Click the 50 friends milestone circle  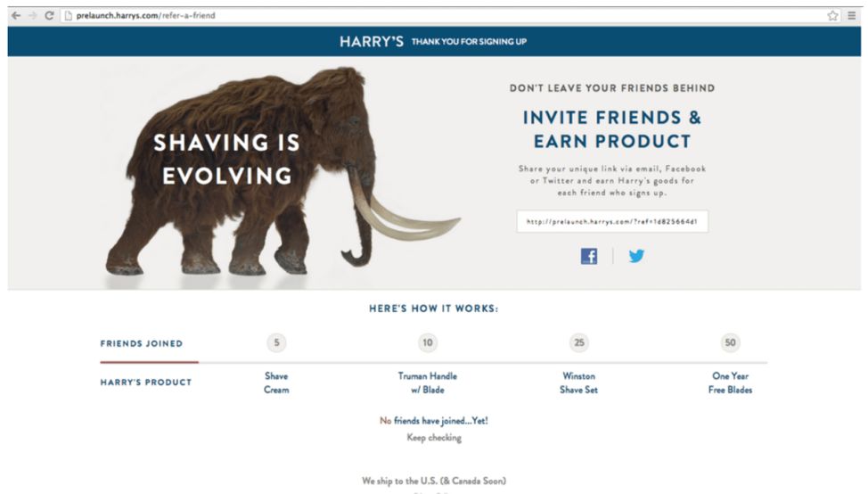pos(730,342)
